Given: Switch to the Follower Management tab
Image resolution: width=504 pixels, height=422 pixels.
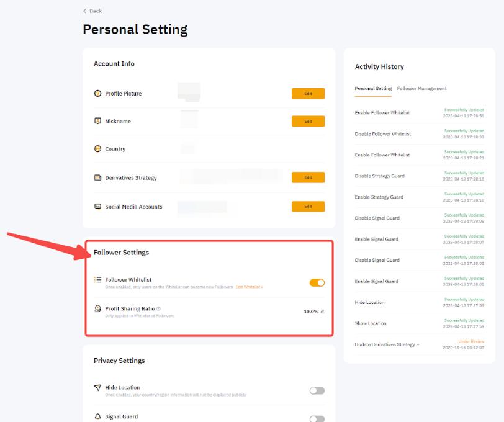Looking at the screenshot, I should coord(421,89).
